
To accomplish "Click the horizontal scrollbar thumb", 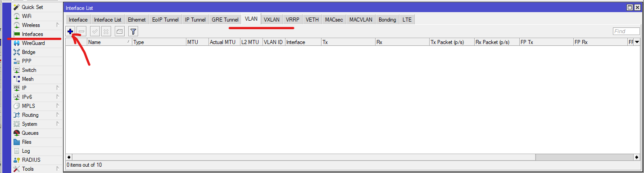I will (304, 157).
